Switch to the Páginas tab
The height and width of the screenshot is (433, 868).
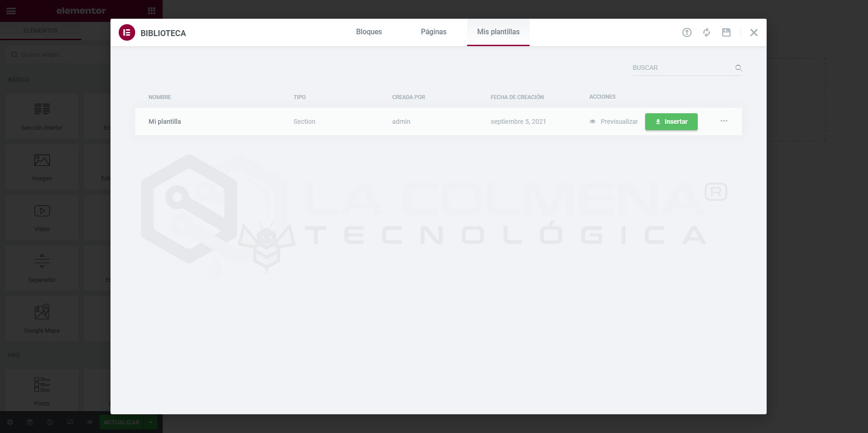coord(433,32)
